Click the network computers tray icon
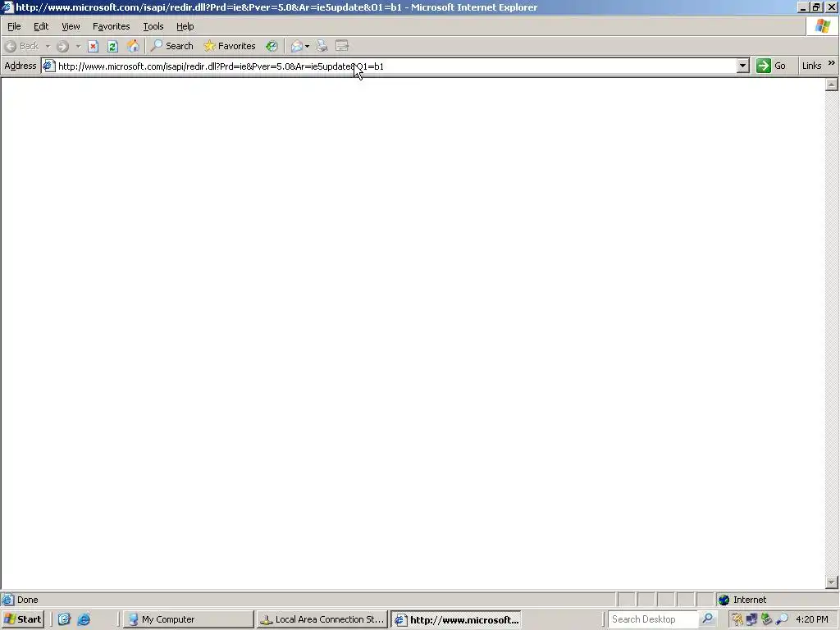The image size is (840, 630). click(751, 619)
